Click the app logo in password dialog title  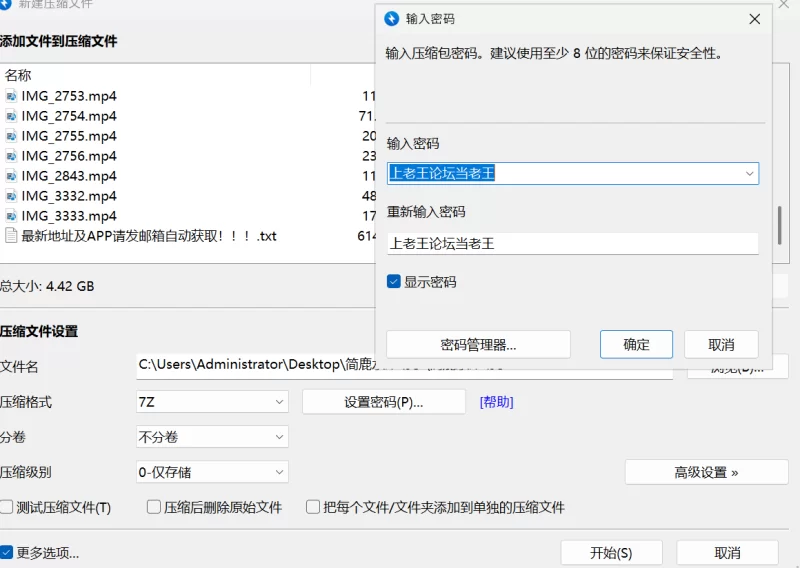coord(391,19)
